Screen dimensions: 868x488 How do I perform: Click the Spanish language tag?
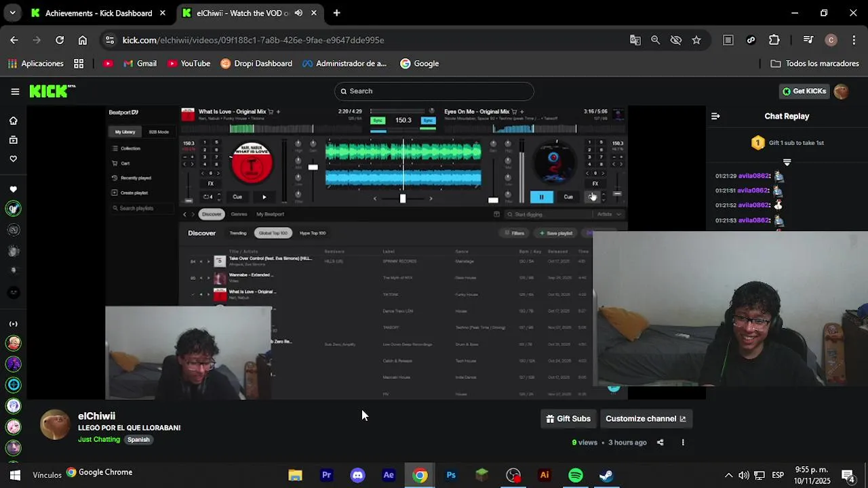coord(138,440)
